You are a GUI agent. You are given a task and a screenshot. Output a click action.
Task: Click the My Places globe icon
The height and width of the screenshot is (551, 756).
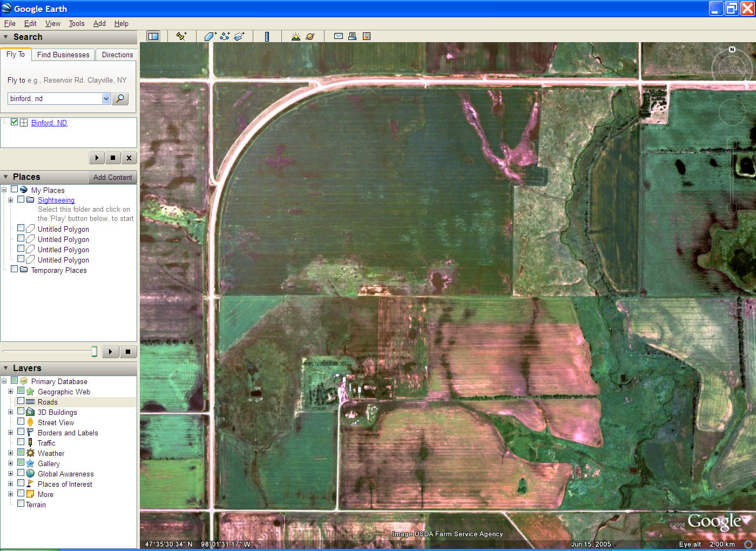click(24, 190)
